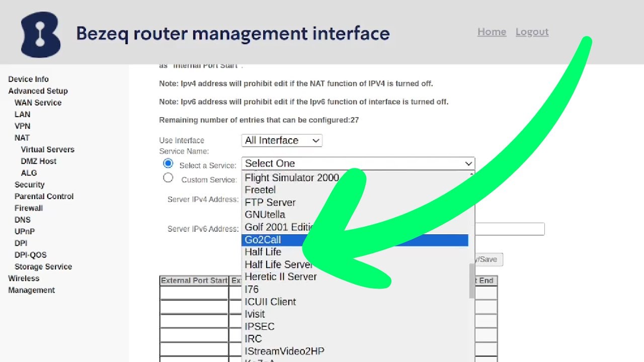This screenshot has height=362, width=644.
Task: Pick Half Life from service list
Action: (x=355, y=252)
